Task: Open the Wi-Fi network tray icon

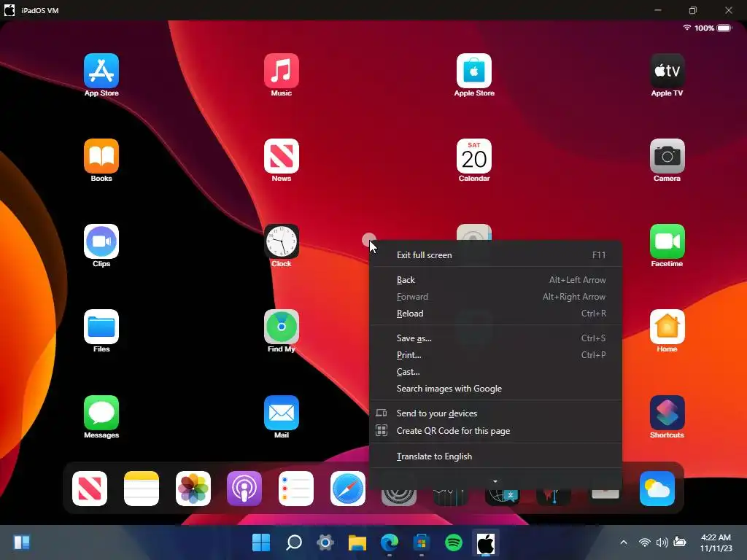Action: 645,542
